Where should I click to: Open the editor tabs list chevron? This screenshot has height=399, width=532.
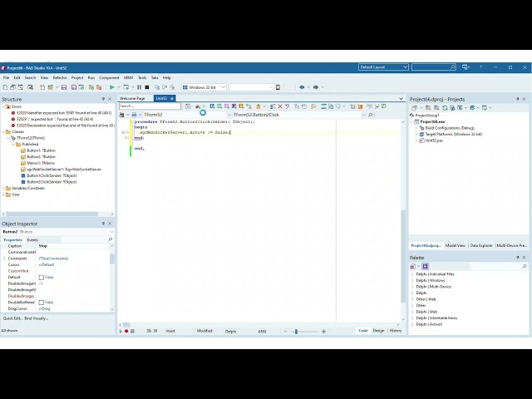401,98
